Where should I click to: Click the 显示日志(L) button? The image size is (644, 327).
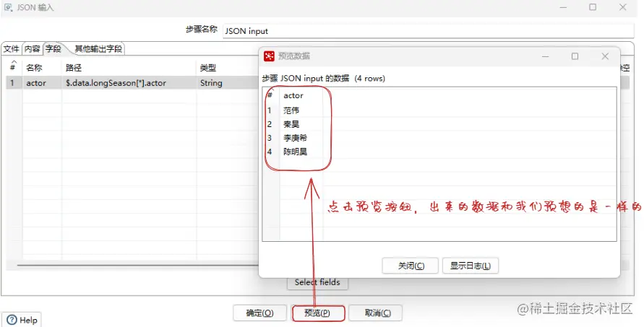471,266
